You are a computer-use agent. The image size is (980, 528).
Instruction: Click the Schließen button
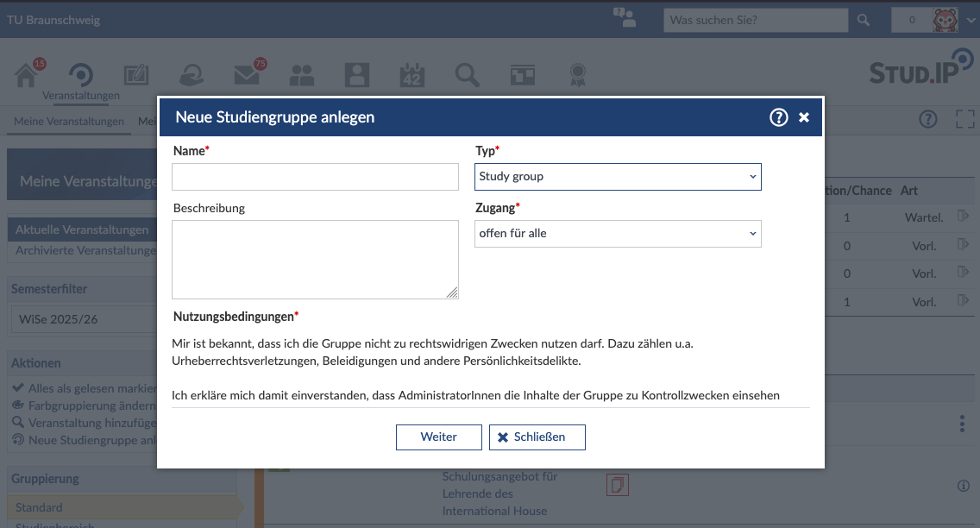pyautogui.click(x=537, y=437)
